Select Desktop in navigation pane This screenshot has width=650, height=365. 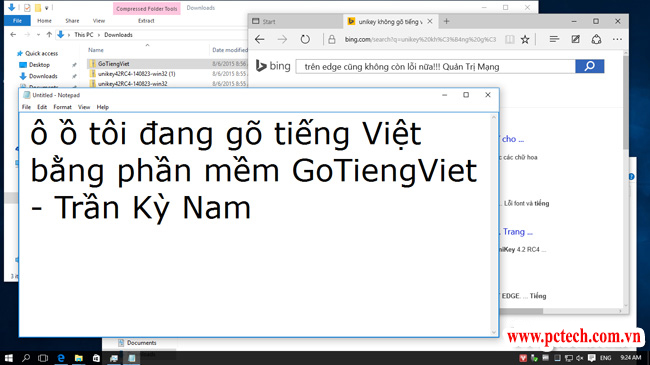(39, 65)
